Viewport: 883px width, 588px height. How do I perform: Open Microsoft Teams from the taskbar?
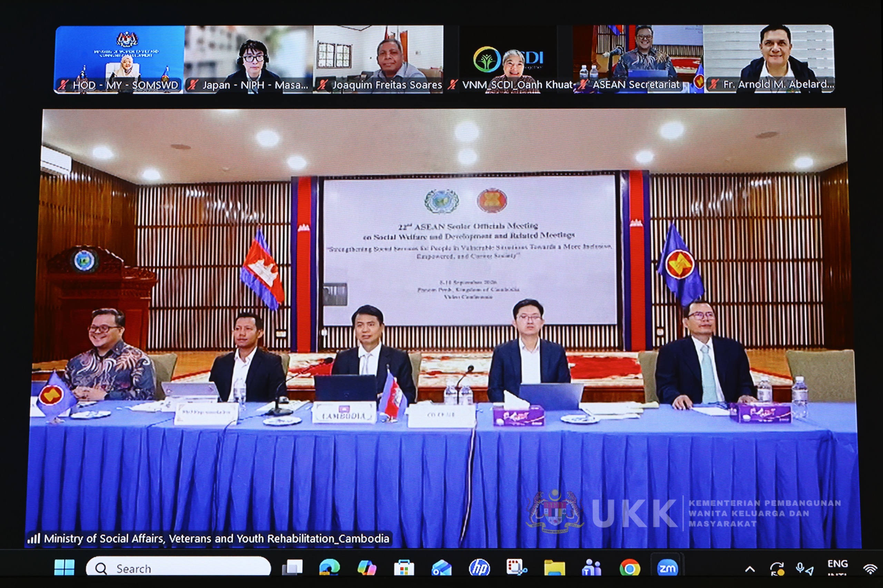592,568
